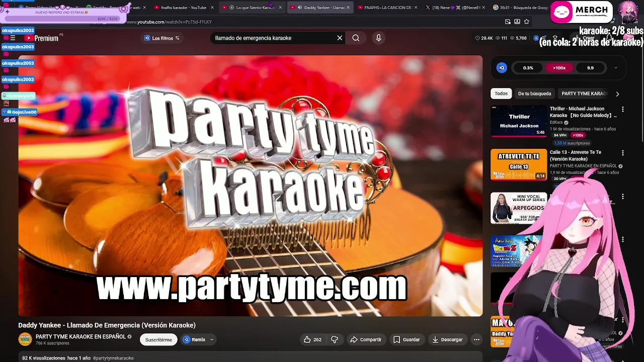Open options menu for Thriller video
The height and width of the screenshot is (362, 644).
click(623, 109)
